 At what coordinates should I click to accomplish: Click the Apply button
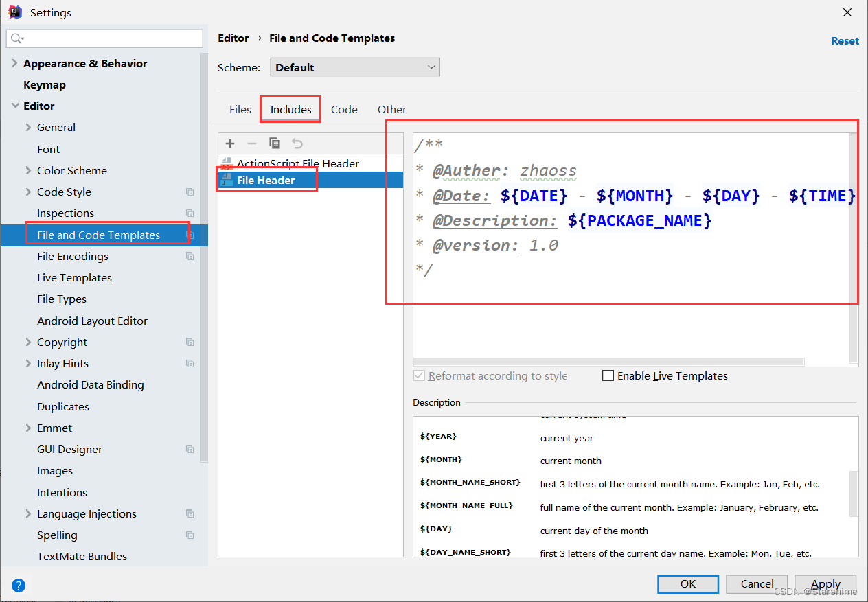[825, 583]
